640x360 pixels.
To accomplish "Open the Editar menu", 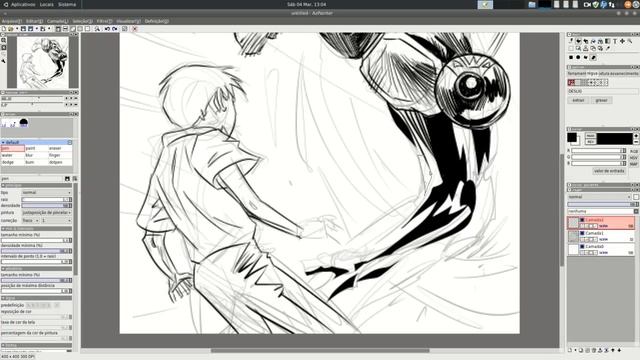I will click(35, 21).
